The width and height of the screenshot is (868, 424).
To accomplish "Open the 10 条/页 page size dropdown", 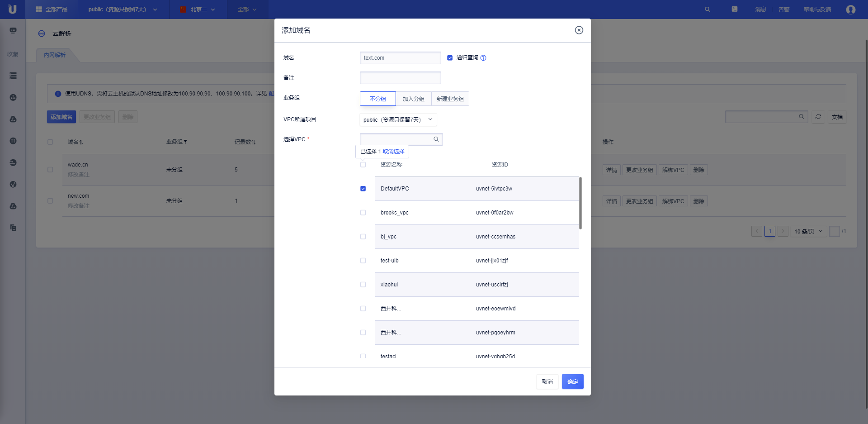I will 808,231.
